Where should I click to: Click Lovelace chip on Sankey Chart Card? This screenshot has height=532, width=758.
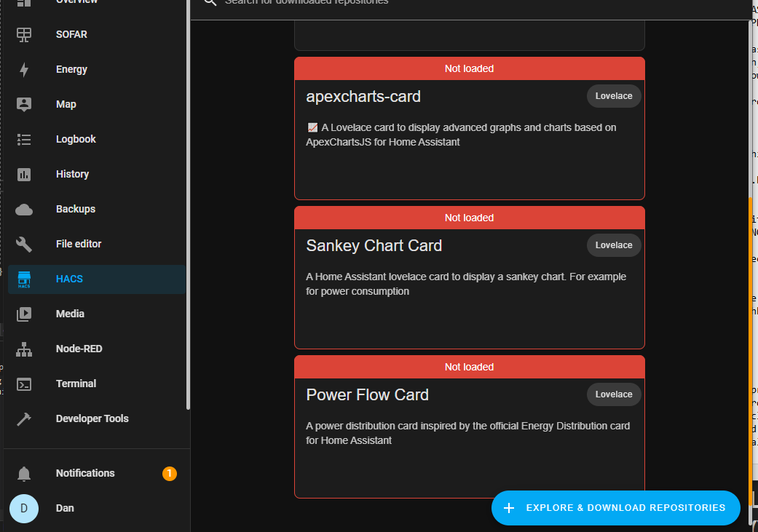tap(613, 245)
